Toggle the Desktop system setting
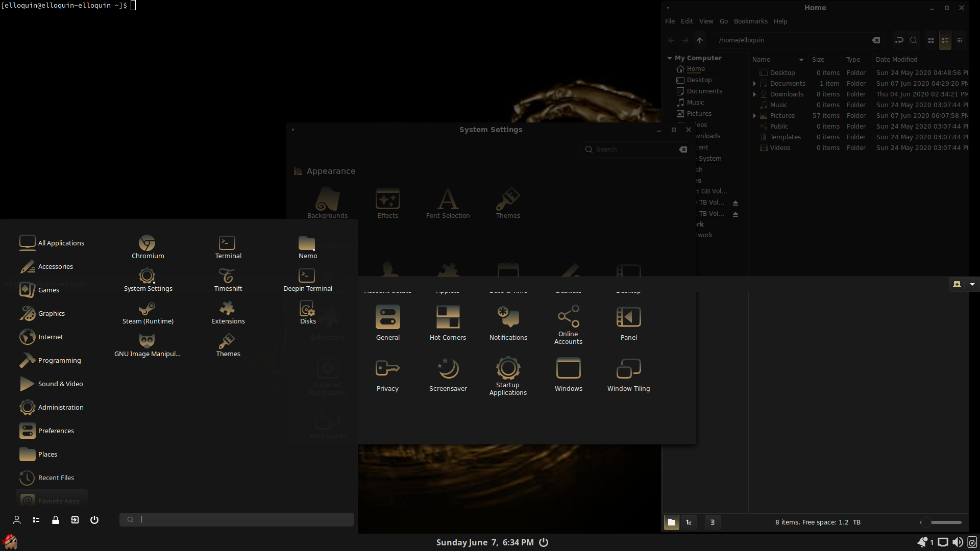 coord(629,275)
